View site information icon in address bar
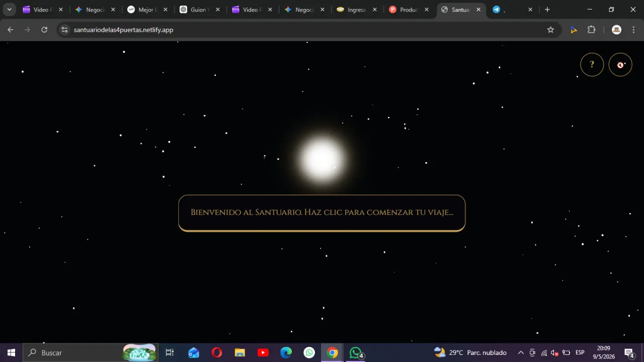The width and height of the screenshot is (644, 362). coord(64,30)
